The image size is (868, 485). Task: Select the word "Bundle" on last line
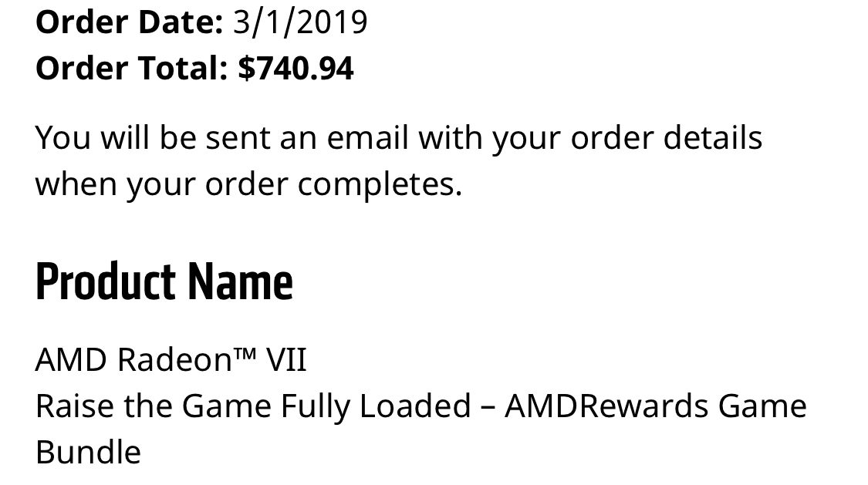tap(89, 453)
